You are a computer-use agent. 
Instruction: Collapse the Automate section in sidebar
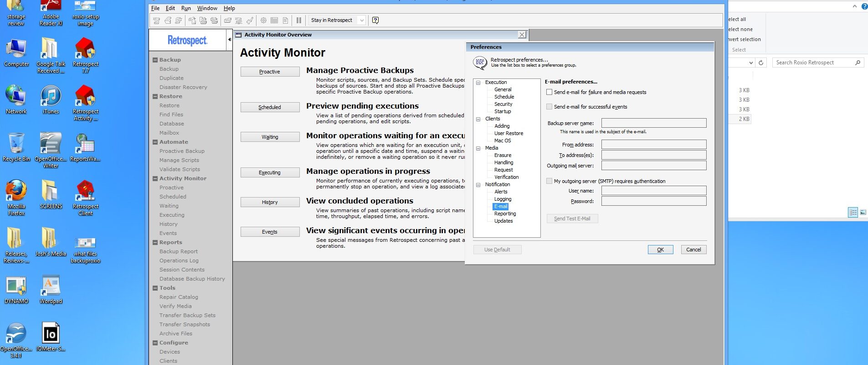click(155, 142)
